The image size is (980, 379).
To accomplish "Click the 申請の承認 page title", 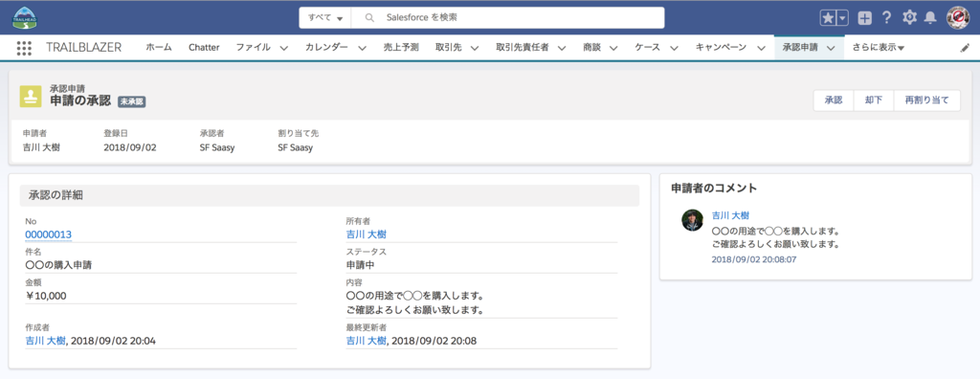I will [80, 100].
